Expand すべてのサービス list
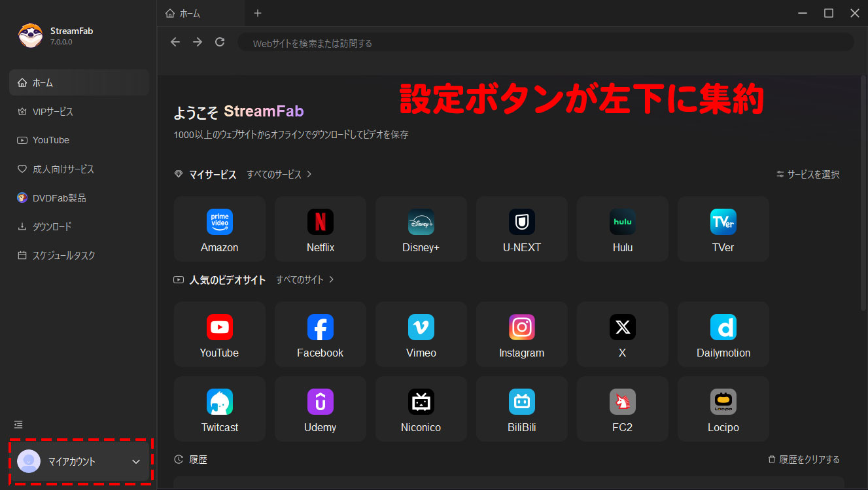Image resolution: width=868 pixels, height=490 pixels. tap(279, 175)
